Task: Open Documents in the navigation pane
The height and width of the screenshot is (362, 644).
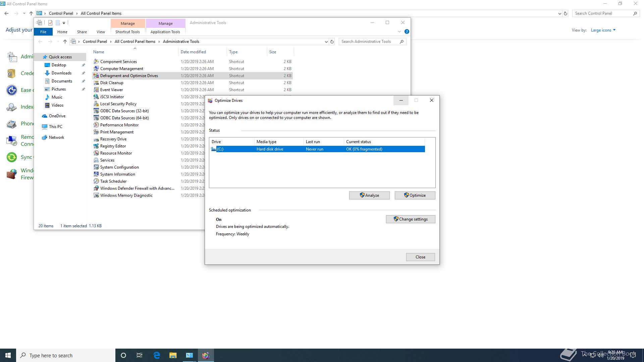Action: click(x=62, y=81)
